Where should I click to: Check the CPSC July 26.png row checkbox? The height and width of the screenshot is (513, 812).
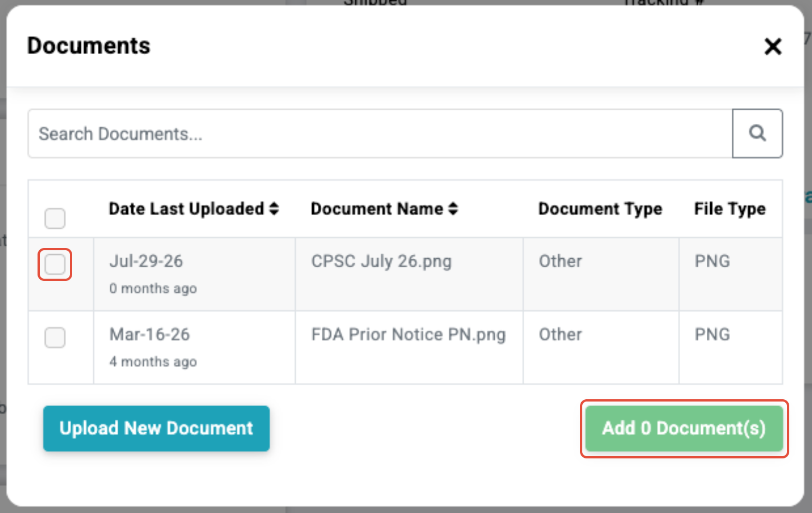pyautogui.click(x=55, y=264)
